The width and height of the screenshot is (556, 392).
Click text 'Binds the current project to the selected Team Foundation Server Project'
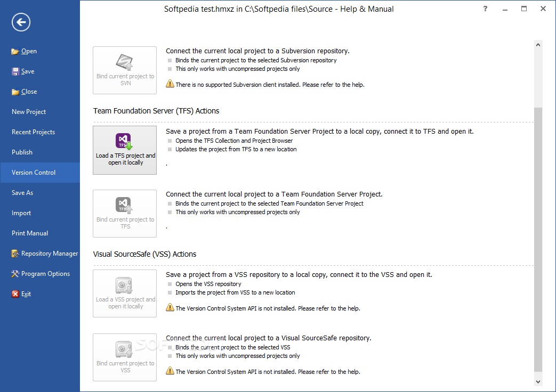tap(269, 203)
